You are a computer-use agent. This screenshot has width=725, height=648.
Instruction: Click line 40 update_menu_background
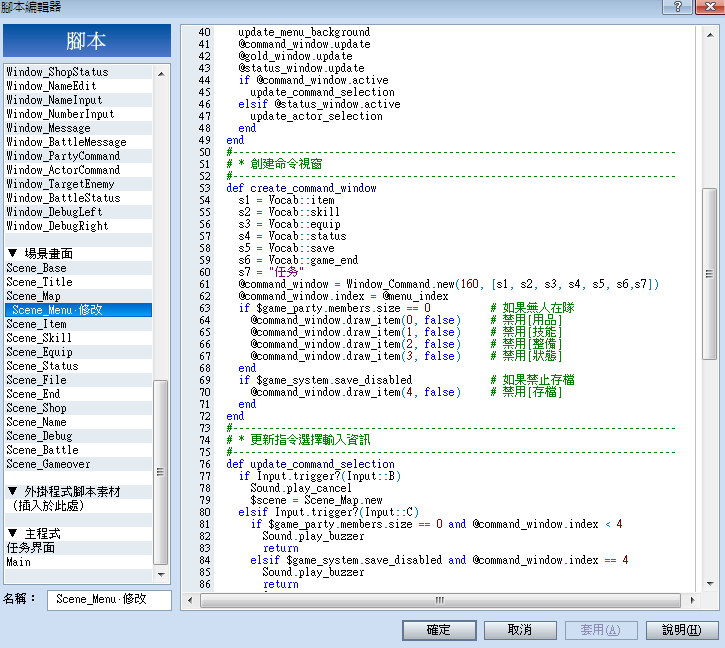pos(304,32)
